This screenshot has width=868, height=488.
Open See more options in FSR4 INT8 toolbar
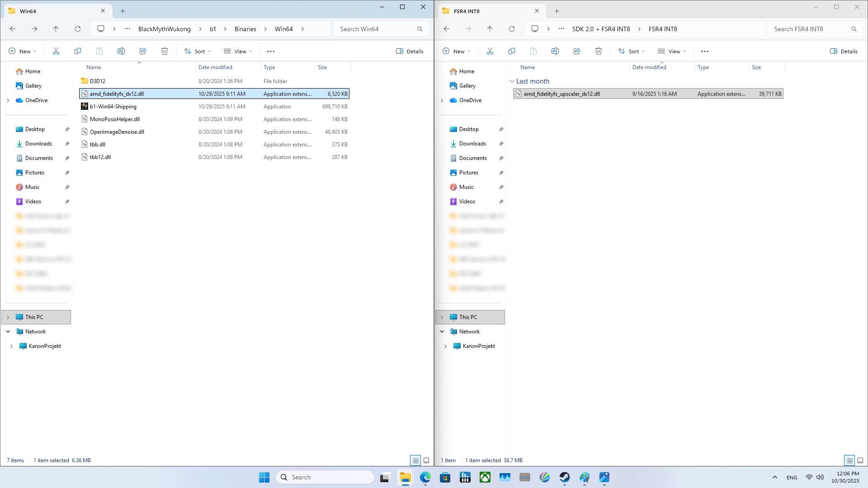pos(705,51)
